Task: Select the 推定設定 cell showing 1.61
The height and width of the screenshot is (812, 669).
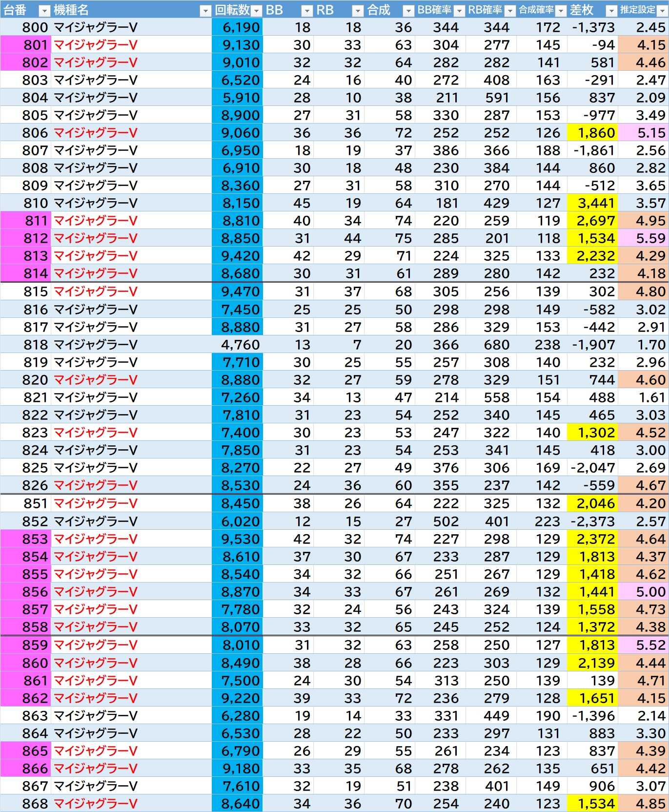Action: click(x=643, y=397)
